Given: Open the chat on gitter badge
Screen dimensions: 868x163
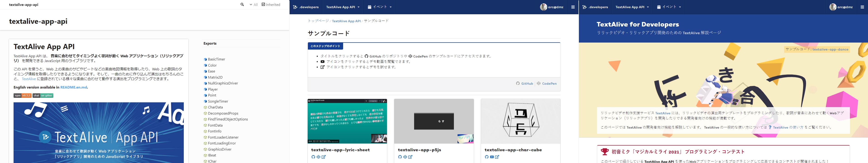Looking at the screenshot, I should (x=43, y=96).
